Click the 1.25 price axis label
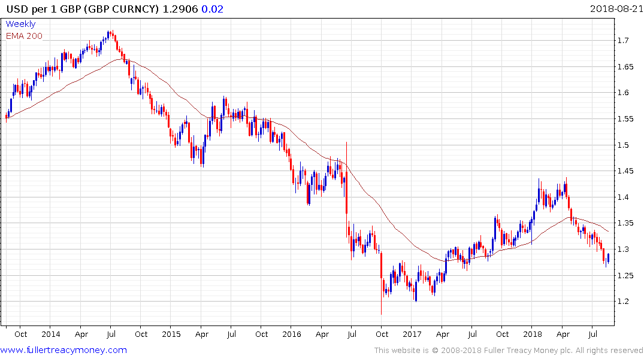 (625, 275)
